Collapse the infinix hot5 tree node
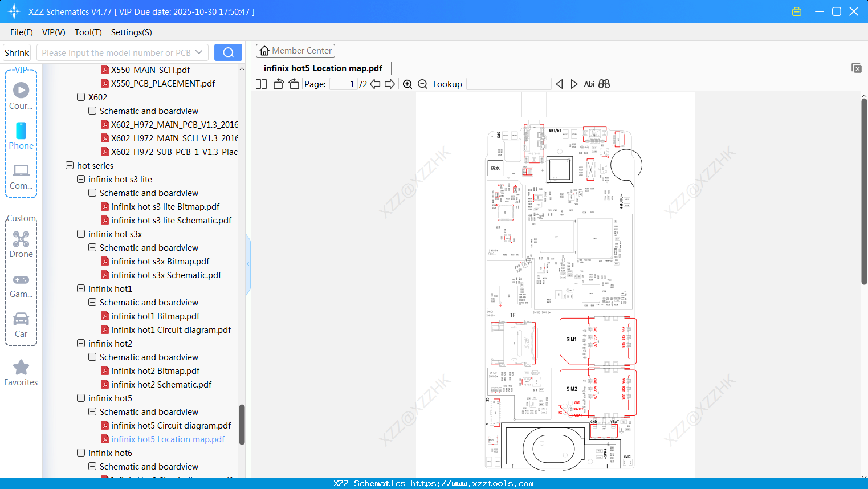This screenshot has width=868, height=489. pos(81,398)
